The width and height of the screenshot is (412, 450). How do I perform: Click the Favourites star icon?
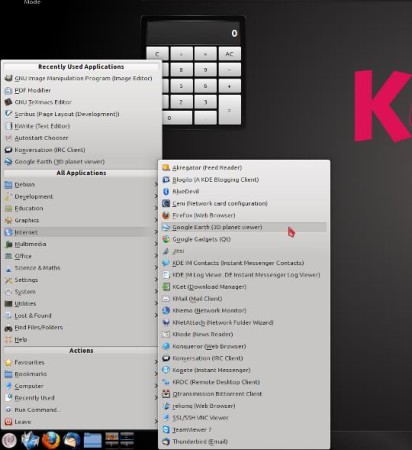[x=8, y=362]
